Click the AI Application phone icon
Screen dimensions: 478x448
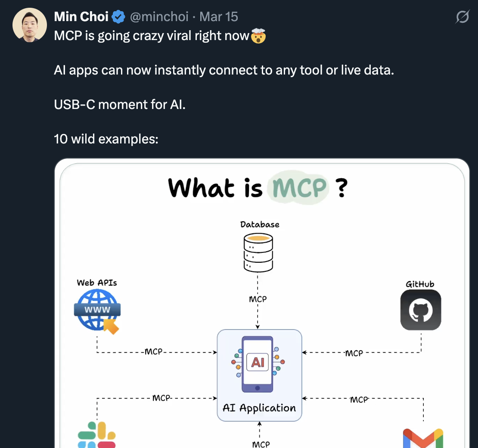pyautogui.click(x=259, y=364)
